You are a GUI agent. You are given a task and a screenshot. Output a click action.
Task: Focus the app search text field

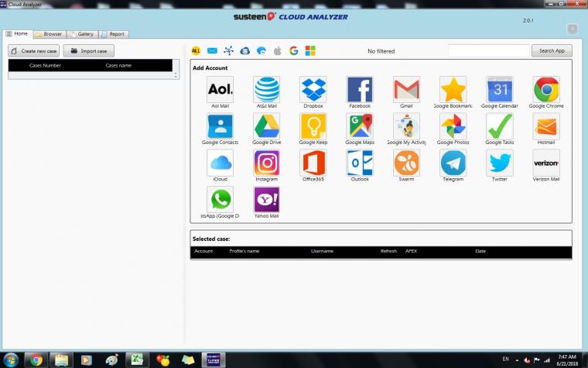coord(489,50)
